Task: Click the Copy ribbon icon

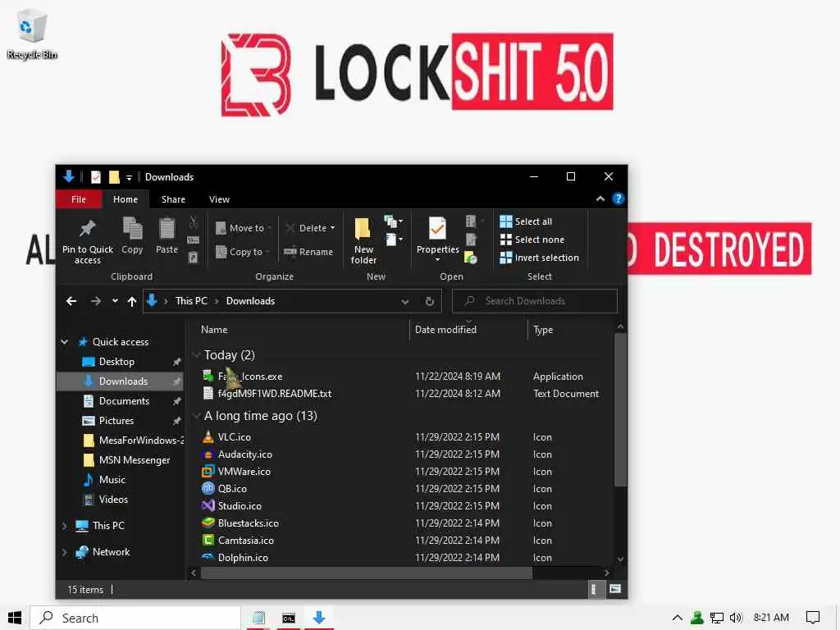Action: pos(132,230)
